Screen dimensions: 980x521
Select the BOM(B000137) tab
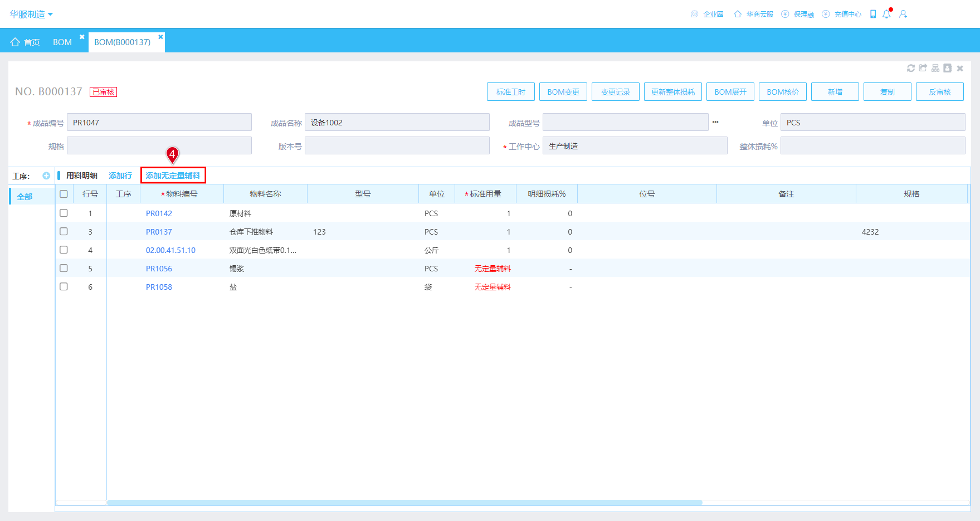pyautogui.click(x=122, y=42)
